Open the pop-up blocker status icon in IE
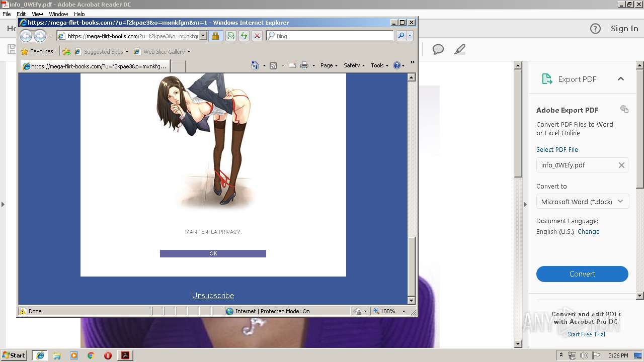 point(358,311)
